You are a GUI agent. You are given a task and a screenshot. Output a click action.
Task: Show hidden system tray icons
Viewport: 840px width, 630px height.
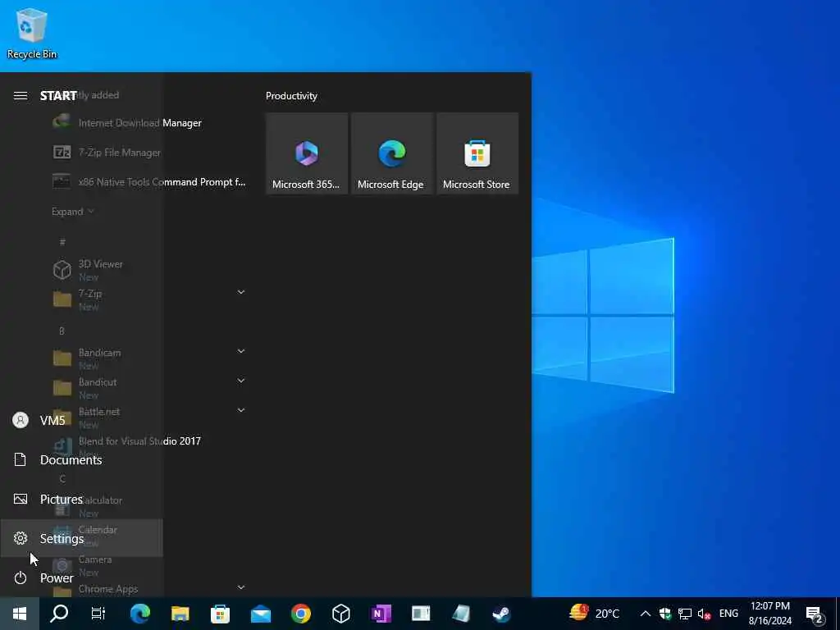point(646,614)
